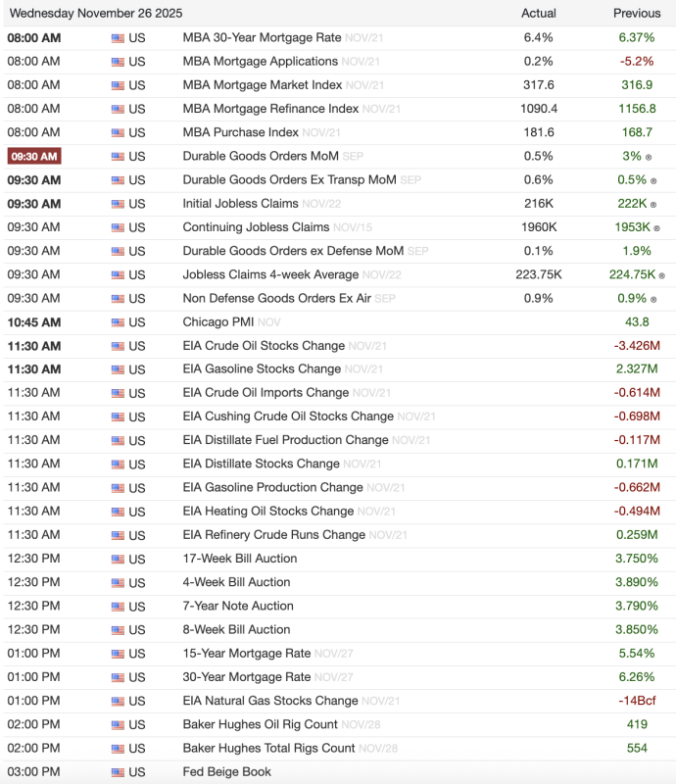Click the US flag beside 7-Year Note Auction
676x784 pixels.
[x=118, y=607]
